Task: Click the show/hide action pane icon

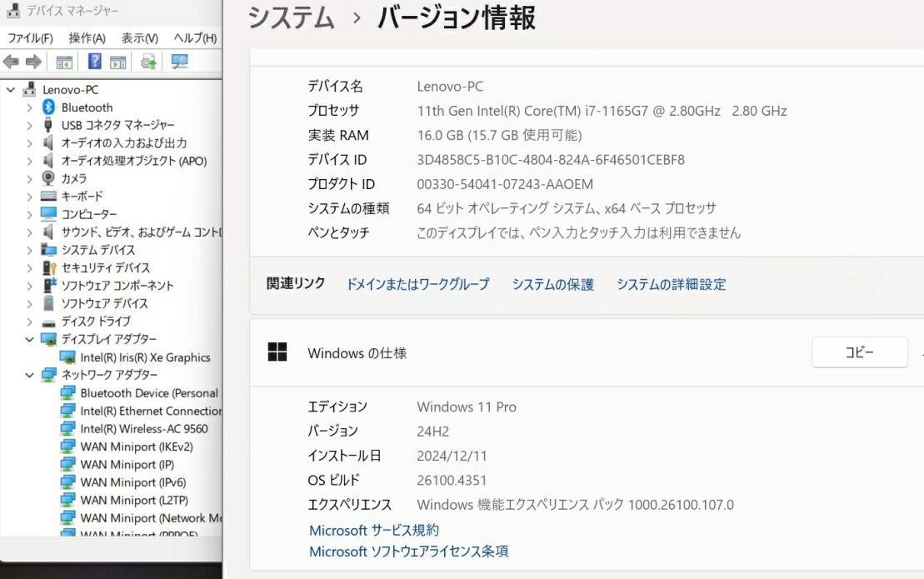Action: coord(118,62)
